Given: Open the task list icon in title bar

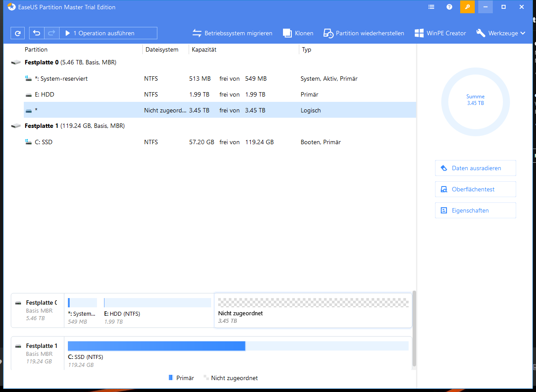Looking at the screenshot, I should coord(432,7).
